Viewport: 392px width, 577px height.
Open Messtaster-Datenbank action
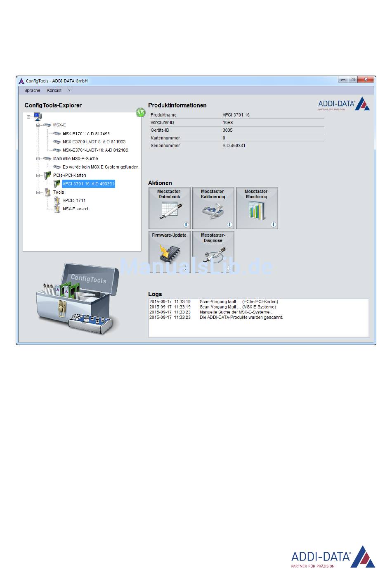click(170, 208)
